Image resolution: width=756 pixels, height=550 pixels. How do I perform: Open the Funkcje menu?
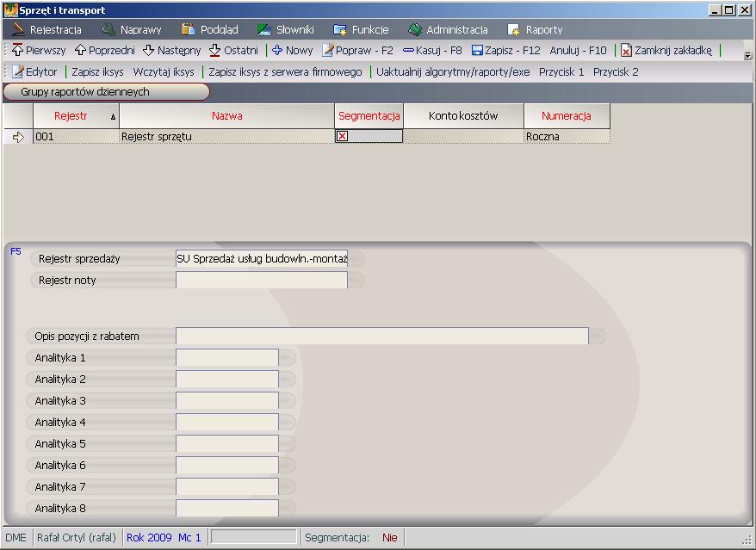(361, 30)
